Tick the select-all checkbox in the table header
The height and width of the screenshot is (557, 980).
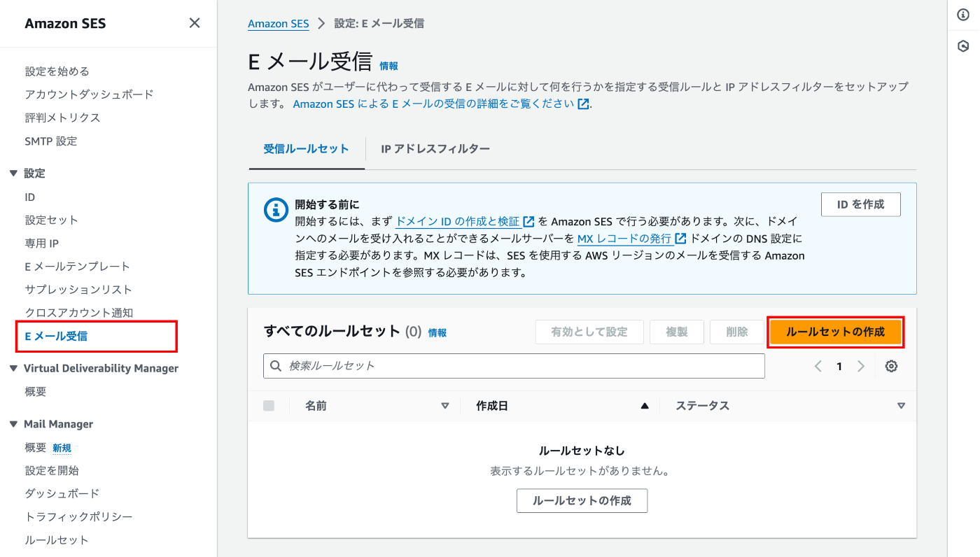point(269,406)
